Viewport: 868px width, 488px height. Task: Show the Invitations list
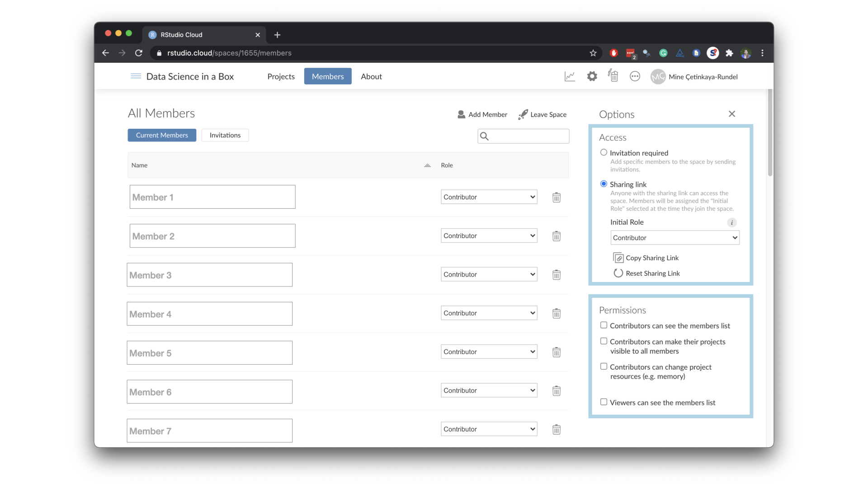pos(225,135)
